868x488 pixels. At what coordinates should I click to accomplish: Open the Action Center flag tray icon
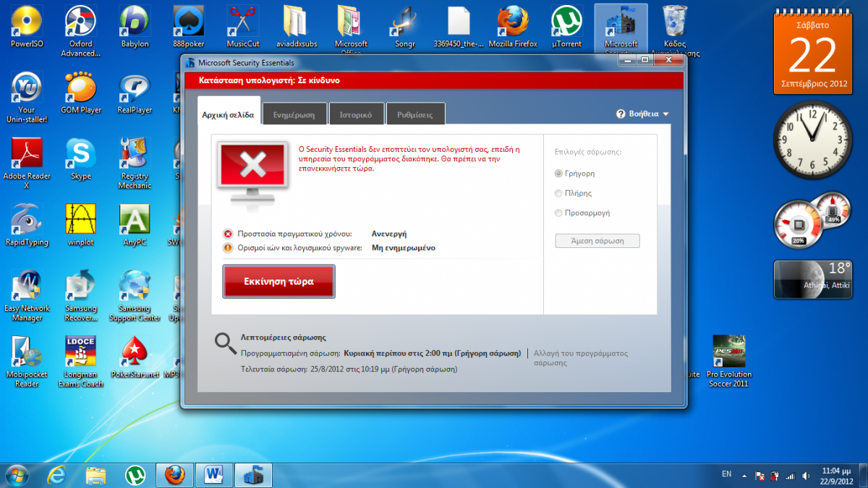click(760, 475)
